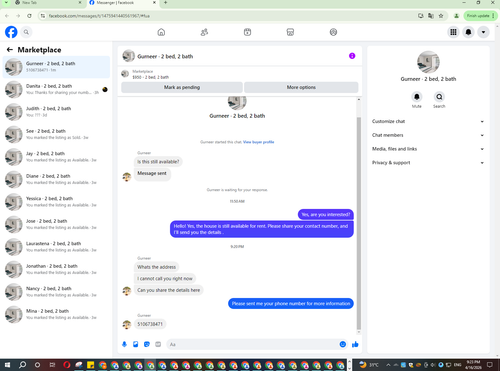The image size is (500, 371).
Task: Open the Account dropdown arrow
Action: 483,32
